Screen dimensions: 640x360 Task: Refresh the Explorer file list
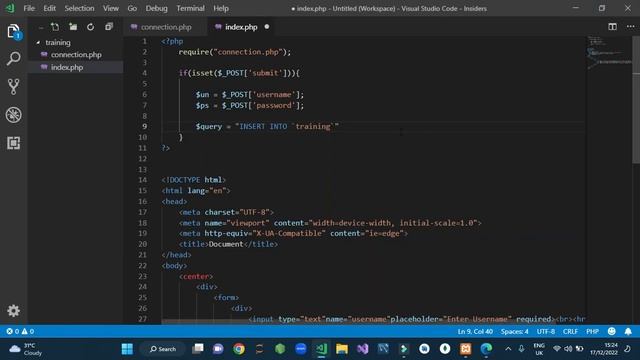click(91, 27)
